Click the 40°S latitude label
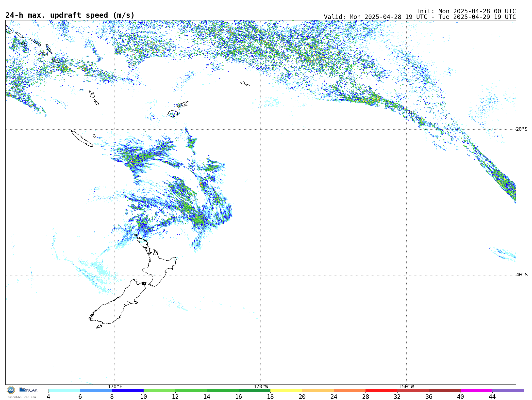The width and height of the screenshot is (532, 400). pos(522,275)
